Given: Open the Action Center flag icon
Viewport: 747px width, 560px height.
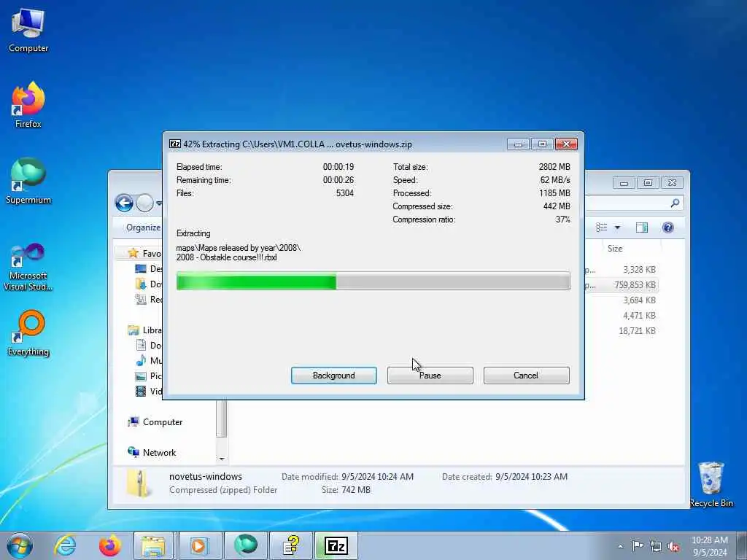Looking at the screenshot, I should tap(638, 545).
